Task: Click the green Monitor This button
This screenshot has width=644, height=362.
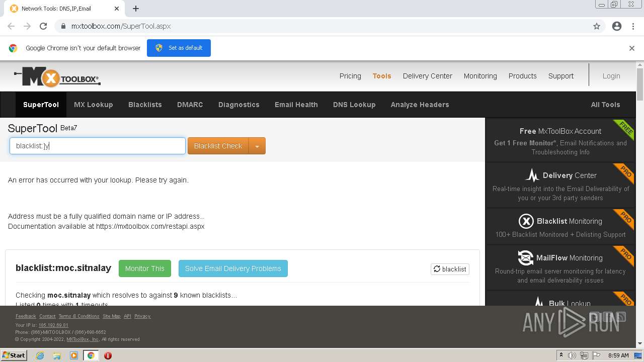Action: [145, 268]
